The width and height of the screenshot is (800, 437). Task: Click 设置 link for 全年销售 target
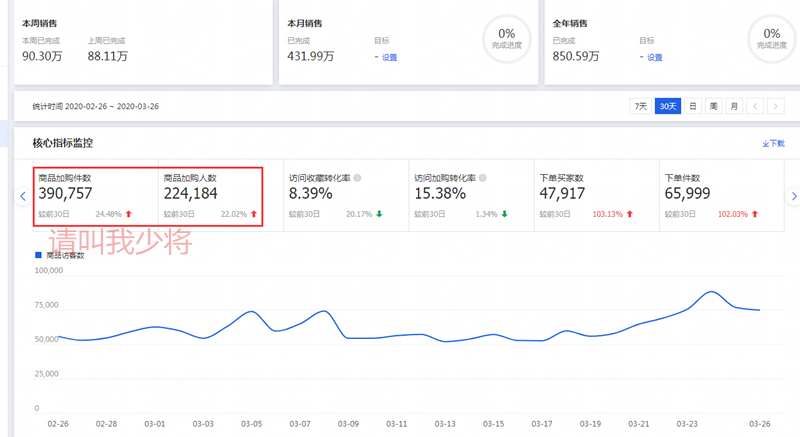click(x=654, y=57)
